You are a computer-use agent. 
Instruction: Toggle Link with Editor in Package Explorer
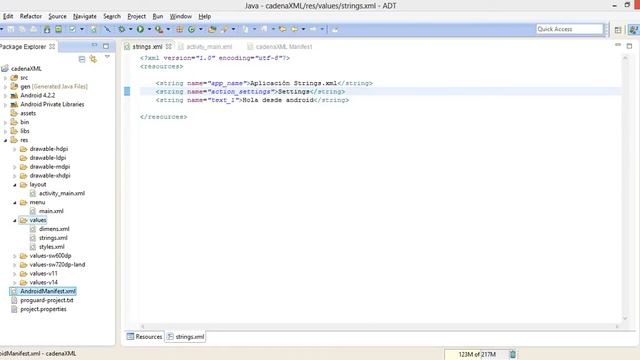pyautogui.click(x=93, y=59)
